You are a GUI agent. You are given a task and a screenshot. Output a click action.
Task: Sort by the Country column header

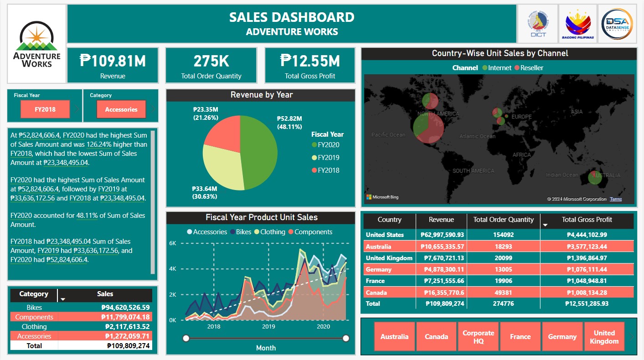click(390, 220)
